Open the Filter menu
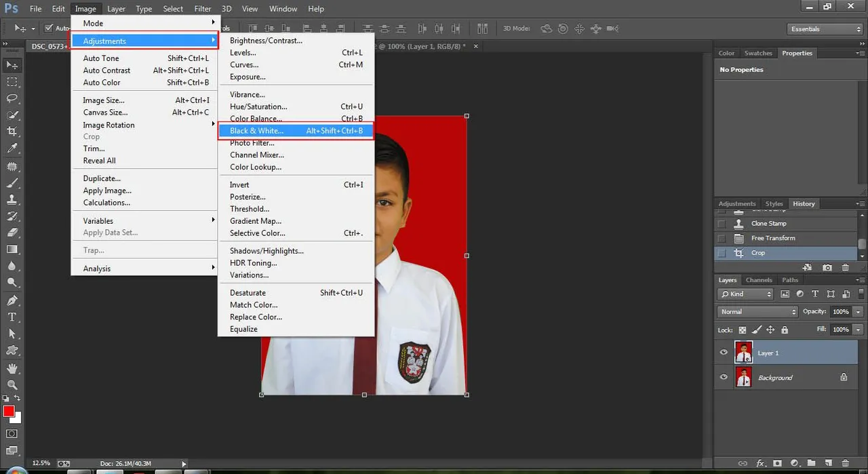This screenshot has height=474, width=868. coord(203,9)
